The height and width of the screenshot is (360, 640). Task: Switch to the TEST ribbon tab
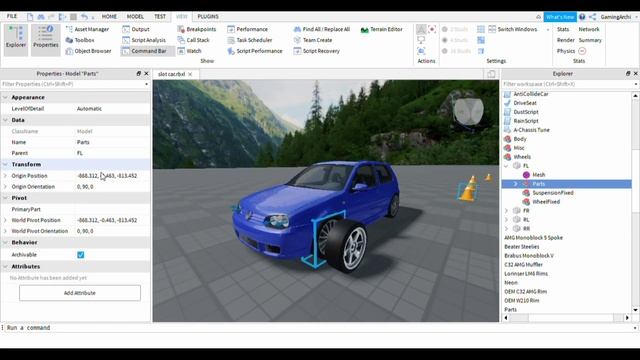(160, 16)
